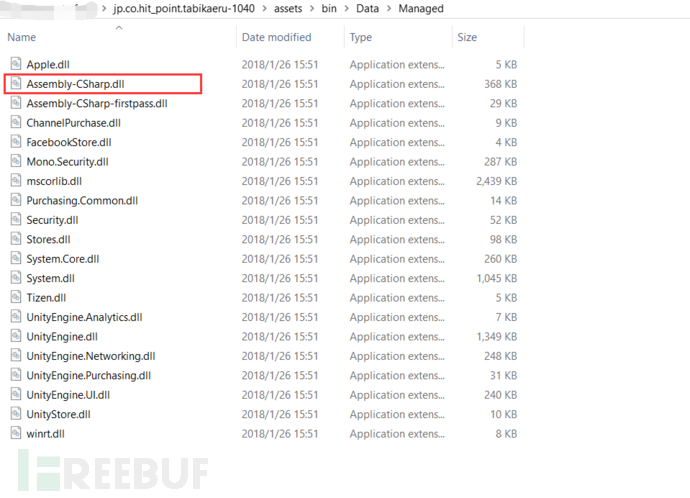The width and height of the screenshot is (690, 498).
Task: Expand the chevron between bin and Data
Action: click(x=347, y=8)
